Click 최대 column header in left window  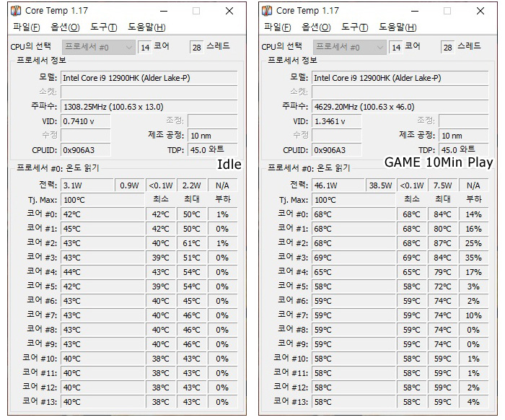coord(192,199)
